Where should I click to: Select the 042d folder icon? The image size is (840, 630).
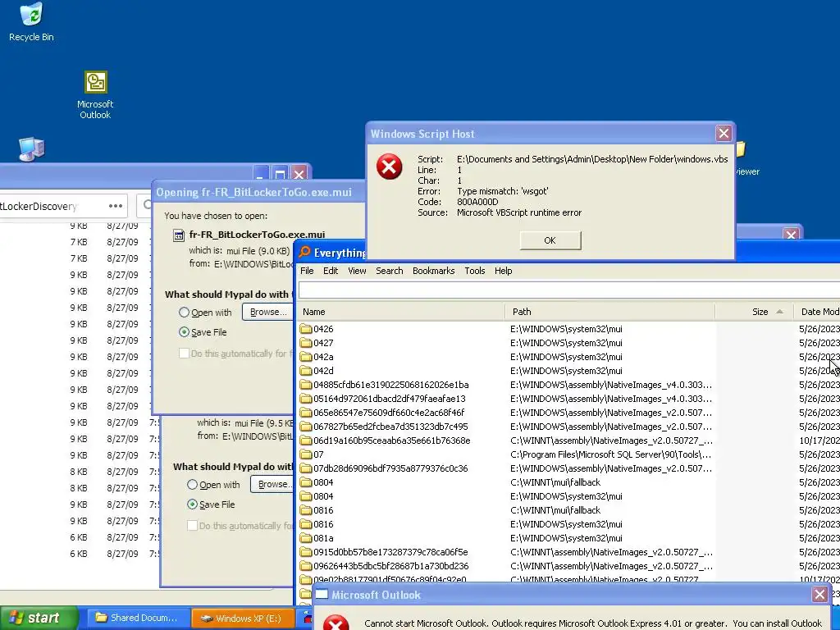coord(306,371)
